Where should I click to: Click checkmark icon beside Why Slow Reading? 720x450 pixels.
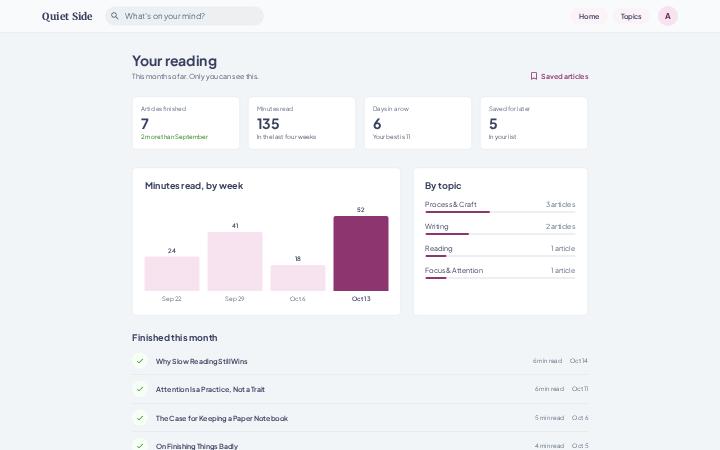point(140,361)
